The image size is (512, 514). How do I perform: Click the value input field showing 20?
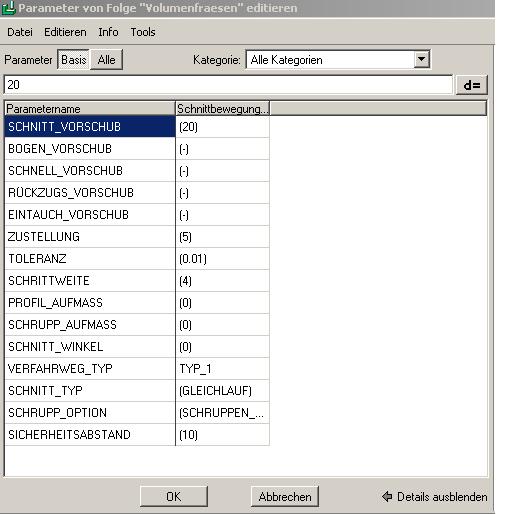tap(228, 85)
